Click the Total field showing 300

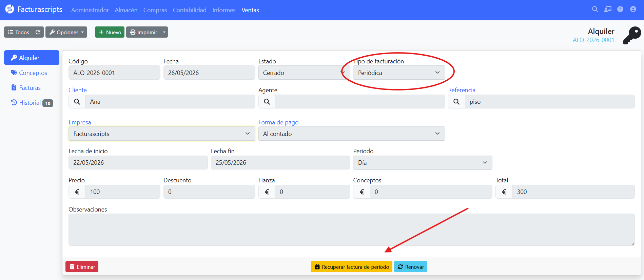[x=573, y=192]
